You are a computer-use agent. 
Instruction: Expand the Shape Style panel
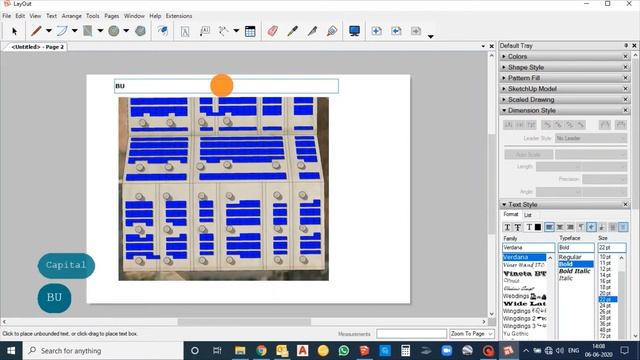tap(563, 67)
